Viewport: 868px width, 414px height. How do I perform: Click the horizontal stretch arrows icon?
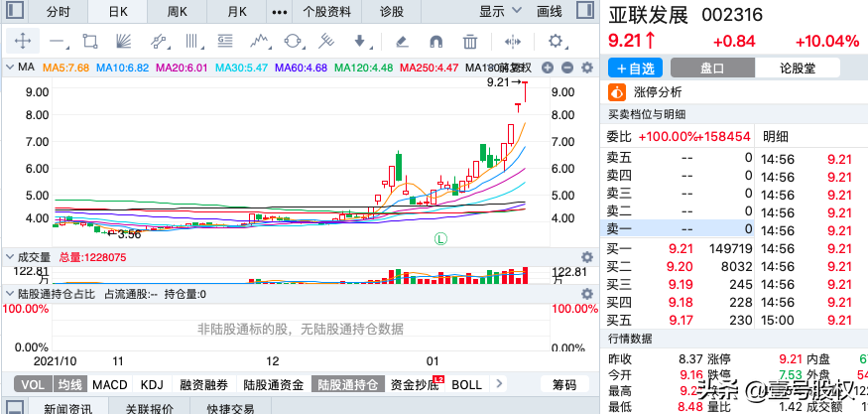[513, 41]
